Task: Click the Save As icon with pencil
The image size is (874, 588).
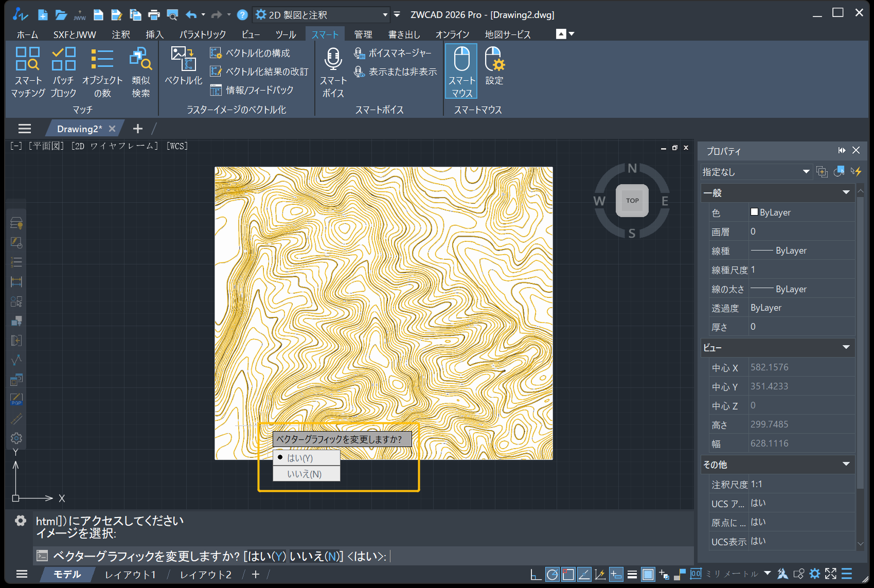Action: (117, 15)
